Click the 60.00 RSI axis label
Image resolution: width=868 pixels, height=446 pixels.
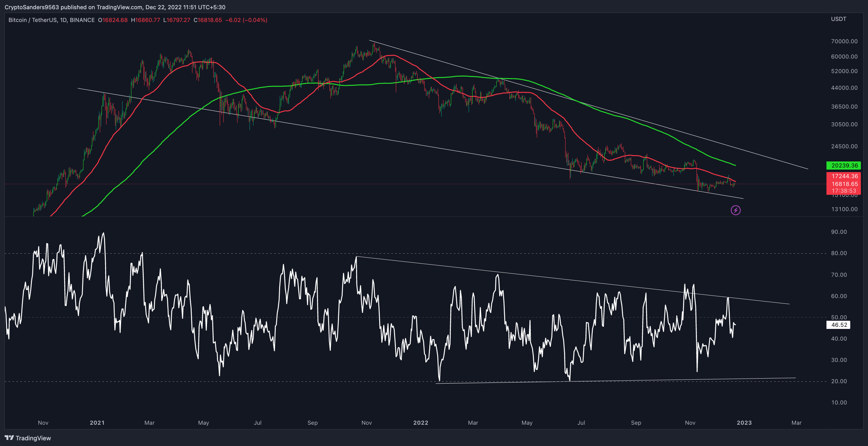pyautogui.click(x=839, y=296)
